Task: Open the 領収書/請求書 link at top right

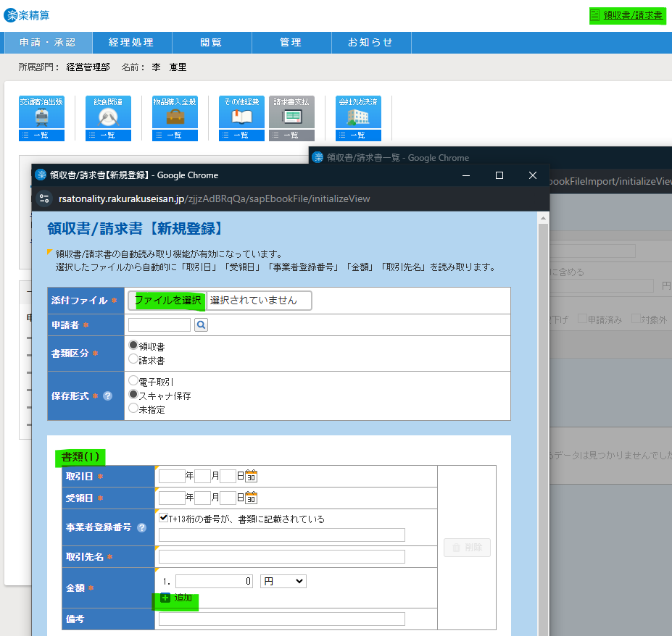Action: pos(628,15)
